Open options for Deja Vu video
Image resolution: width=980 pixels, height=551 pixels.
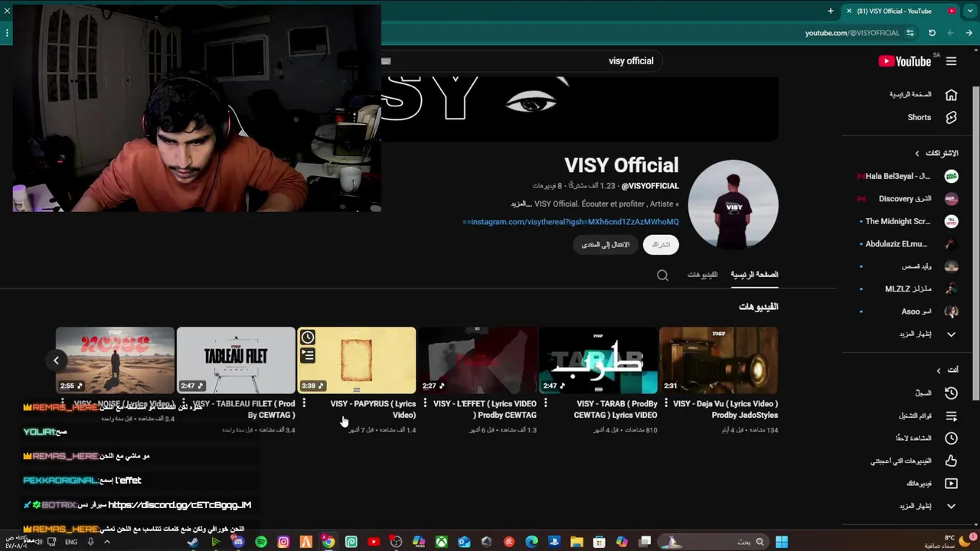(x=666, y=403)
